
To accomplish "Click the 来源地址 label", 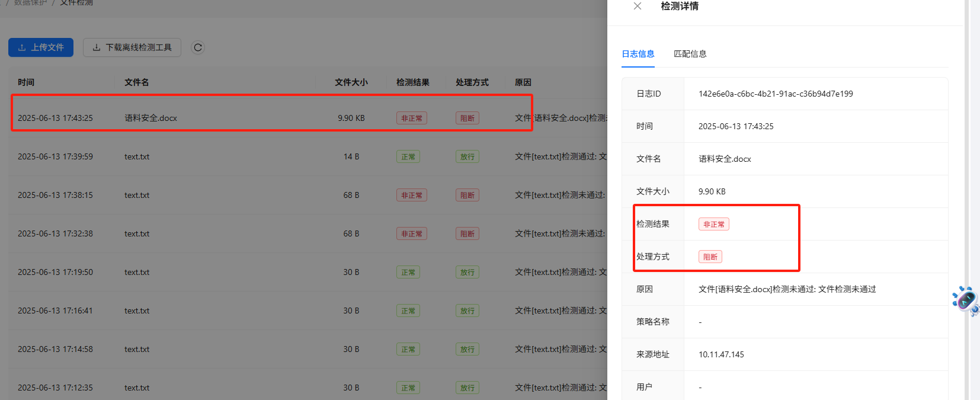I will click(x=653, y=354).
